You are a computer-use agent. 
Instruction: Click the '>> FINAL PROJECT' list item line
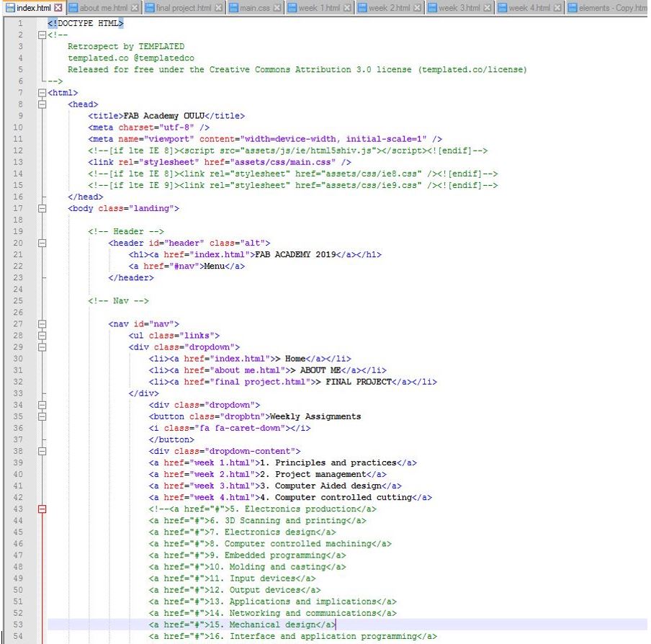(293, 382)
